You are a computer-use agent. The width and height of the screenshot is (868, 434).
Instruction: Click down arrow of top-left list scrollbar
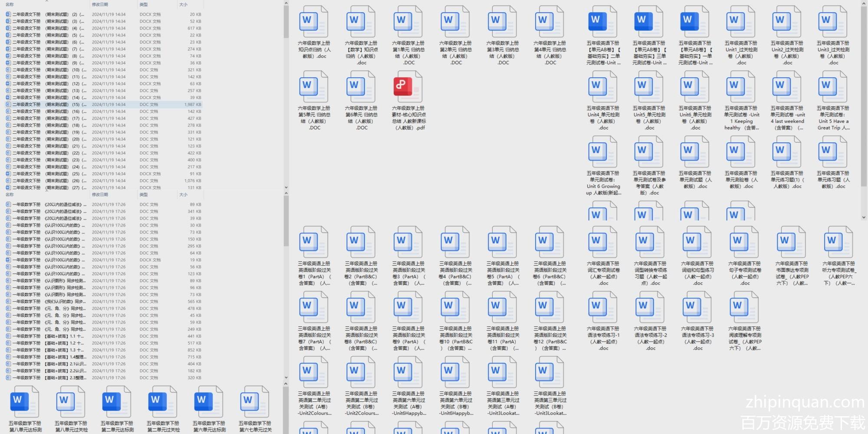click(286, 187)
